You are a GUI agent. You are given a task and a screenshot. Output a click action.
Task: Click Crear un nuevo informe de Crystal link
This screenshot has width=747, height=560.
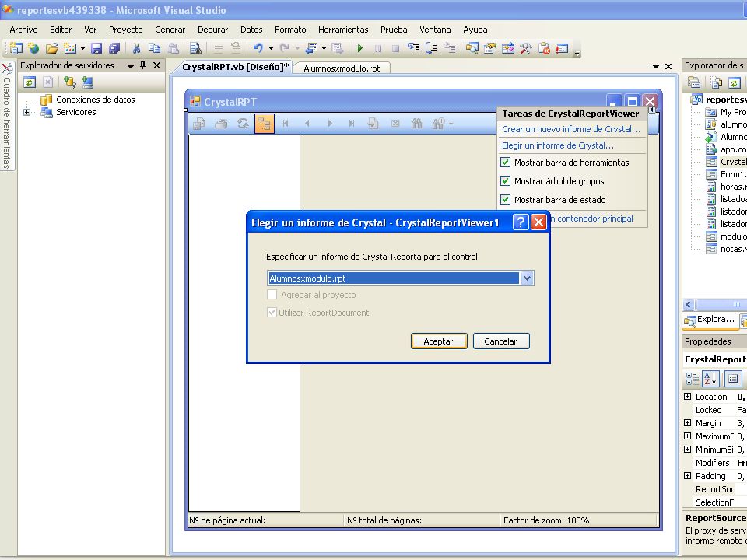(x=570, y=129)
